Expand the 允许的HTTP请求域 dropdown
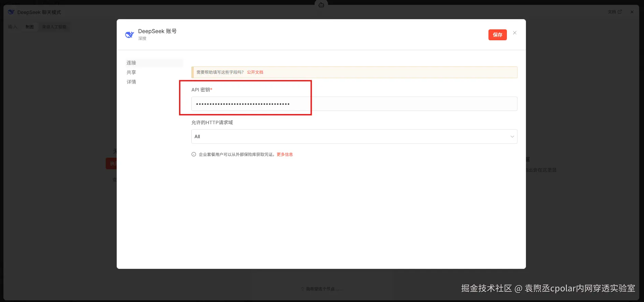The height and width of the screenshot is (302, 644). click(354, 136)
